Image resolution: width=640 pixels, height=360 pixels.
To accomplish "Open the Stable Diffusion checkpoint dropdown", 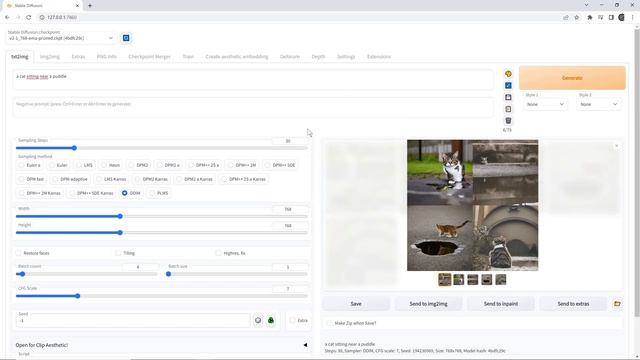I will (x=61, y=38).
